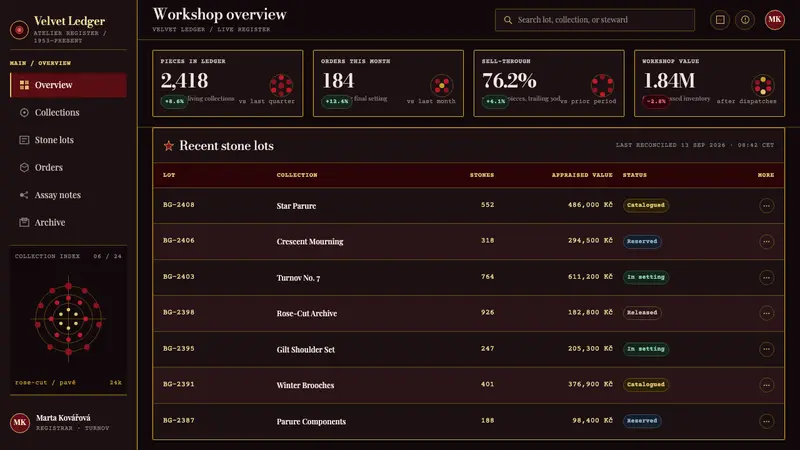Sort by the COLLECTION column header
800x450 pixels.
pyautogui.click(x=297, y=175)
